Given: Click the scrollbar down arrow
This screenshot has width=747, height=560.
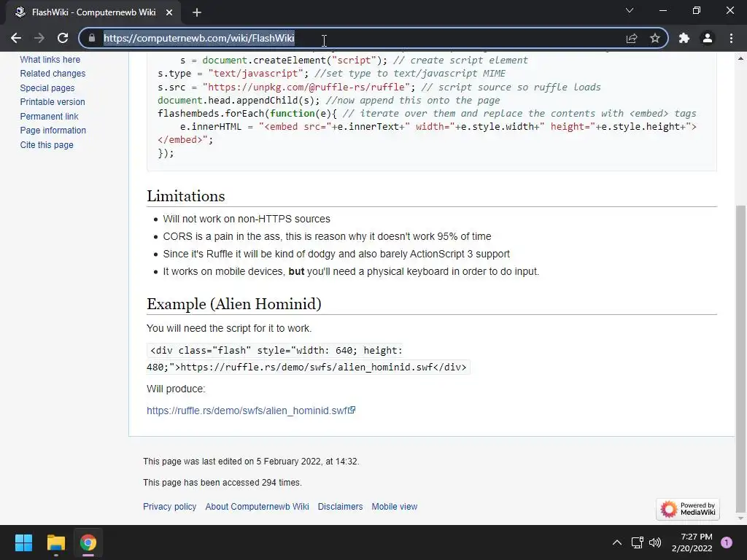Looking at the screenshot, I should pyautogui.click(x=740, y=518).
